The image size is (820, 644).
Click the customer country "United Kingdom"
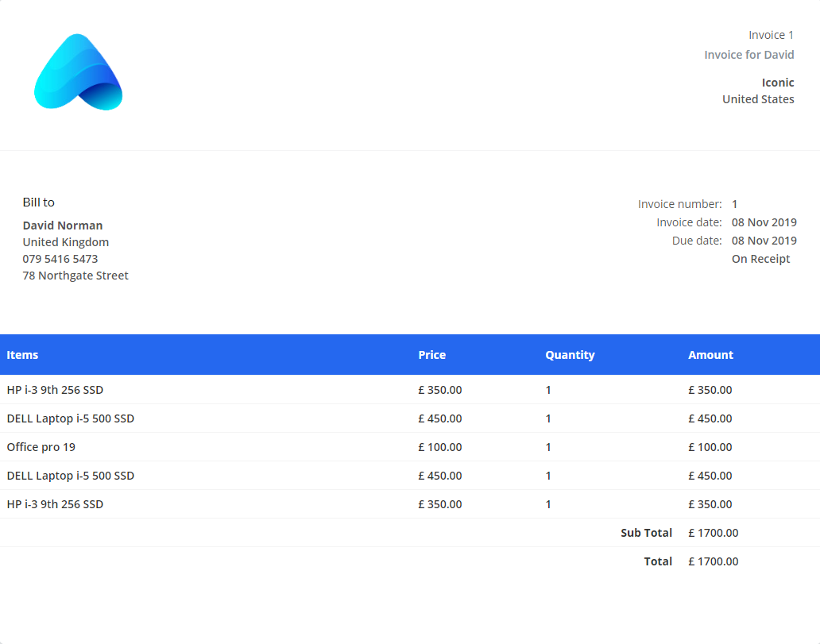65,242
